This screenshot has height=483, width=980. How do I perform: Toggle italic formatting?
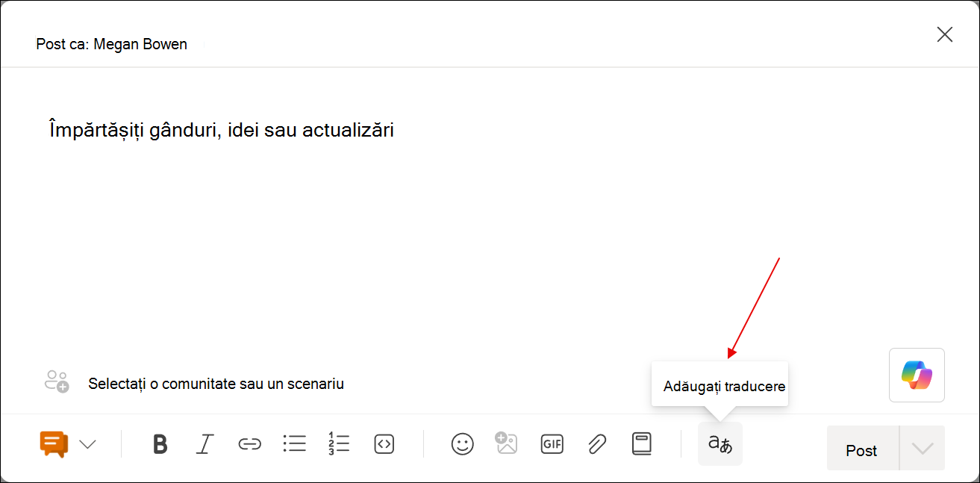pos(205,444)
